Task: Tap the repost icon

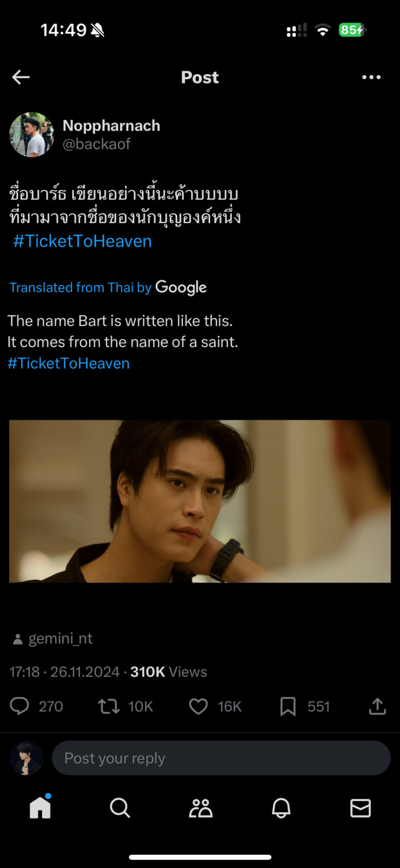Action: point(109,706)
